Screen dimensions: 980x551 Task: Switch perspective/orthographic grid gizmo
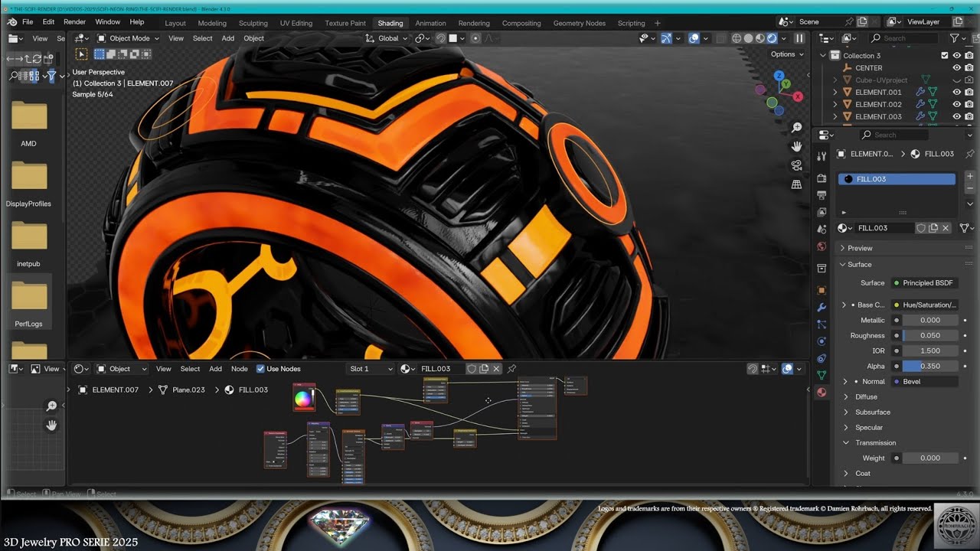(796, 184)
